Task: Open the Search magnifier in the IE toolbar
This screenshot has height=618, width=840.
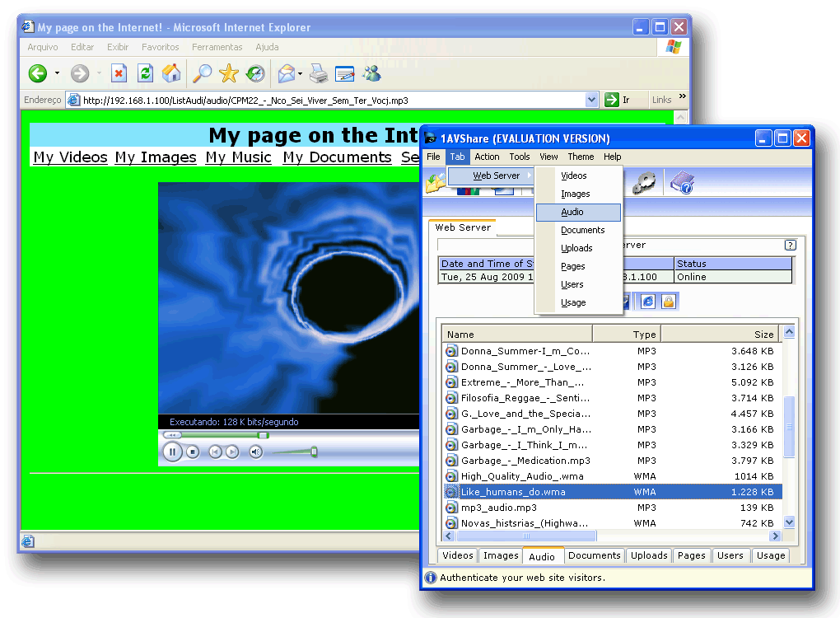Action: (202, 73)
